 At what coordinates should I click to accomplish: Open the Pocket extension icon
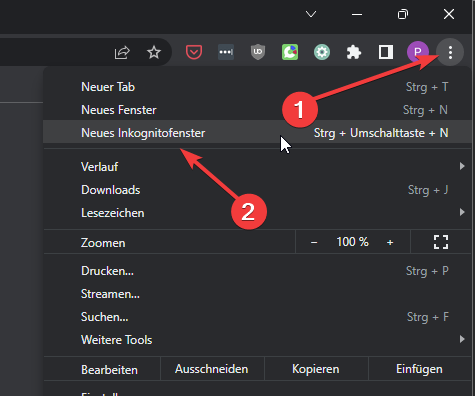click(194, 52)
